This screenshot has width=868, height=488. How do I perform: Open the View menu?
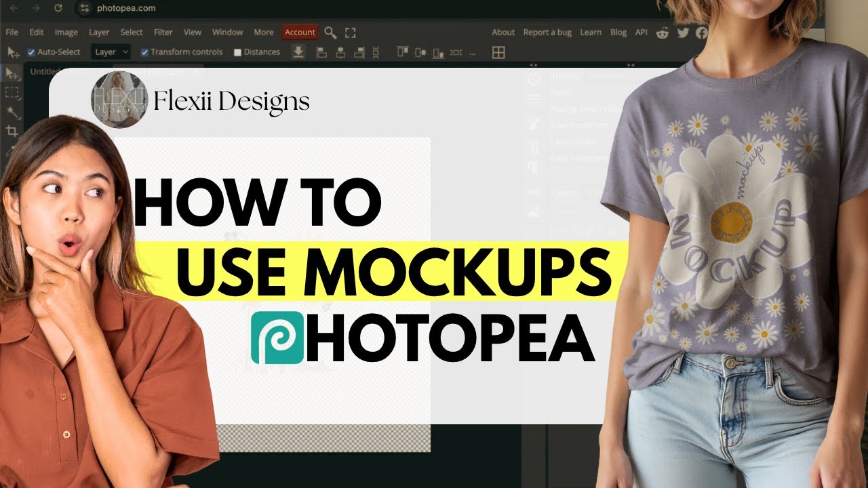tap(193, 32)
